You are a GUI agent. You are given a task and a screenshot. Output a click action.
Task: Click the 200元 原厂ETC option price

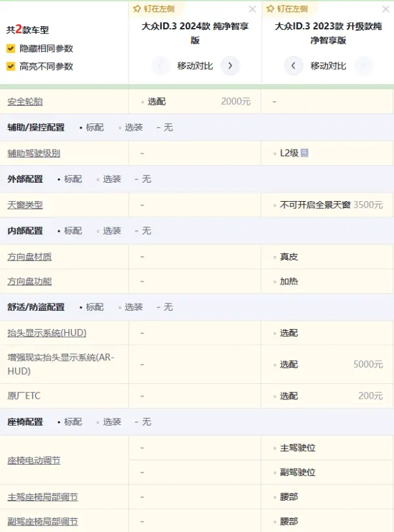click(x=371, y=396)
